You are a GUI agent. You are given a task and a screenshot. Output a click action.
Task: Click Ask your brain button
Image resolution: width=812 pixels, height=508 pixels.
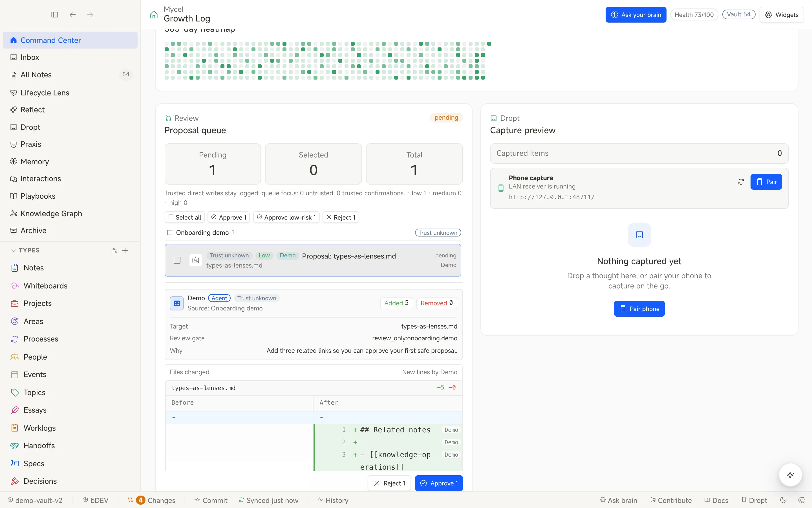click(x=636, y=14)
